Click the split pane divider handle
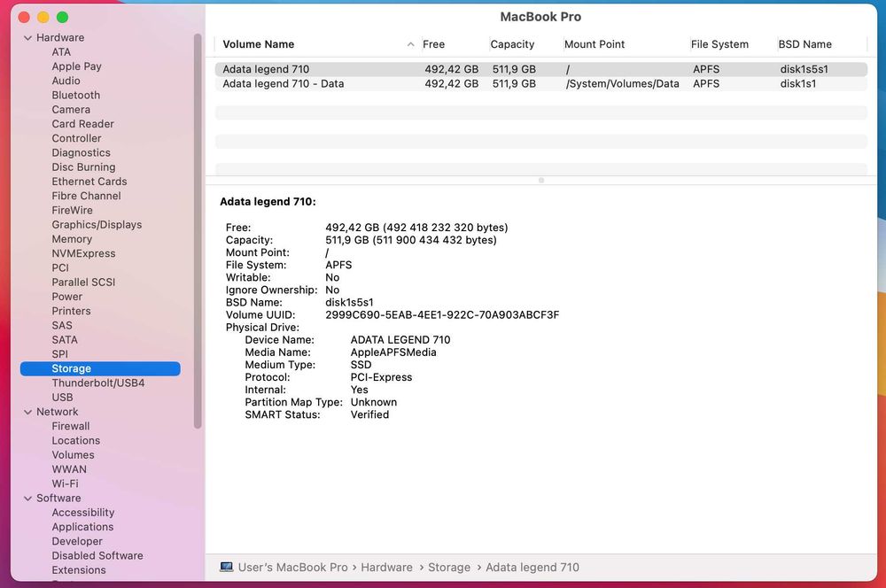Screen dimensions: 886x588 pyautogui.click(x=541, y=180)
